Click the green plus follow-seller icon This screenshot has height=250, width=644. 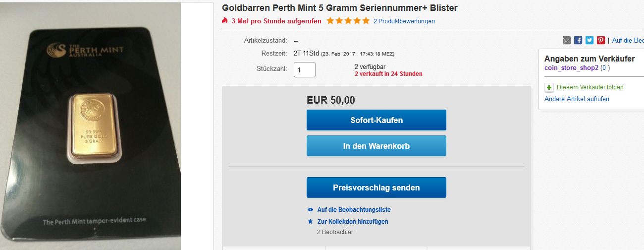pyautogui.click(x=549, y=87)
